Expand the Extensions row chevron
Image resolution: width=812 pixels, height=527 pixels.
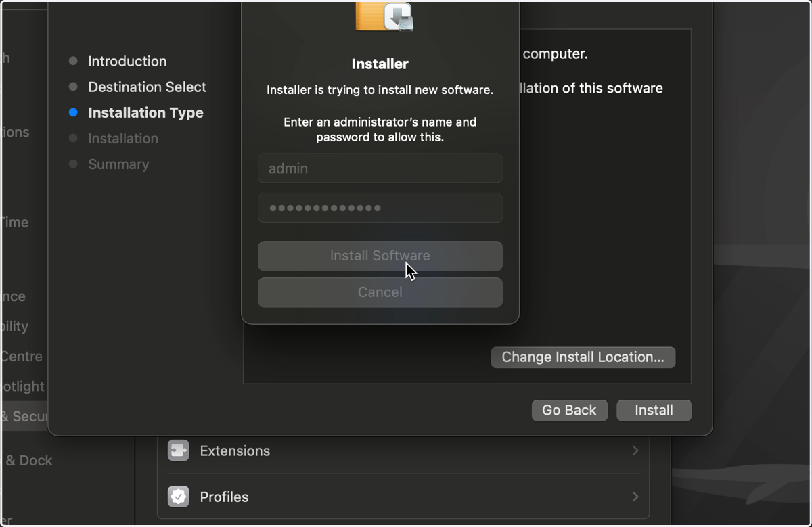click(x=635, y=451)
